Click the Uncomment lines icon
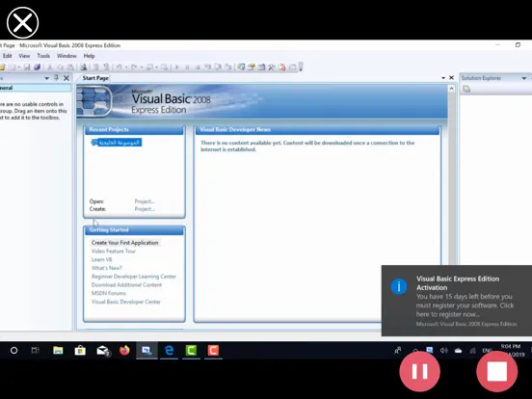532x399 pixels. (x=106, y=67)
